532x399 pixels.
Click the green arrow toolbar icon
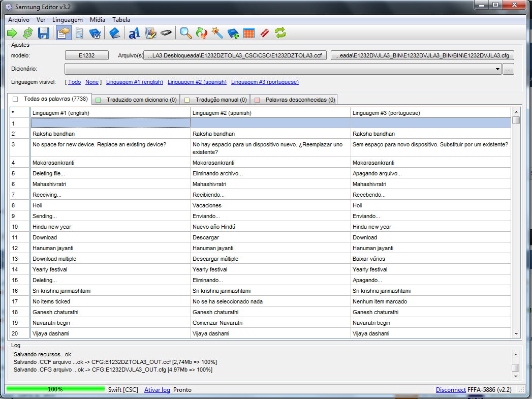point(12,33)
